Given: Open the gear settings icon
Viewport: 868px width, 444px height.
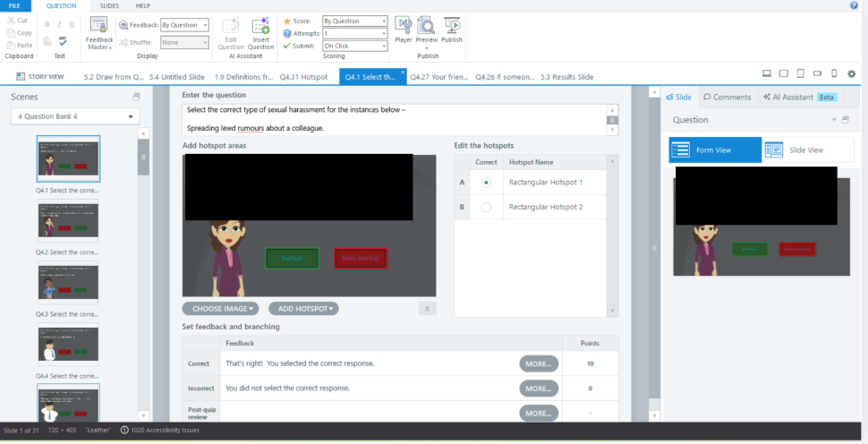Looking at the screenshot, I should pyautogui.click(x=852, y=73).
